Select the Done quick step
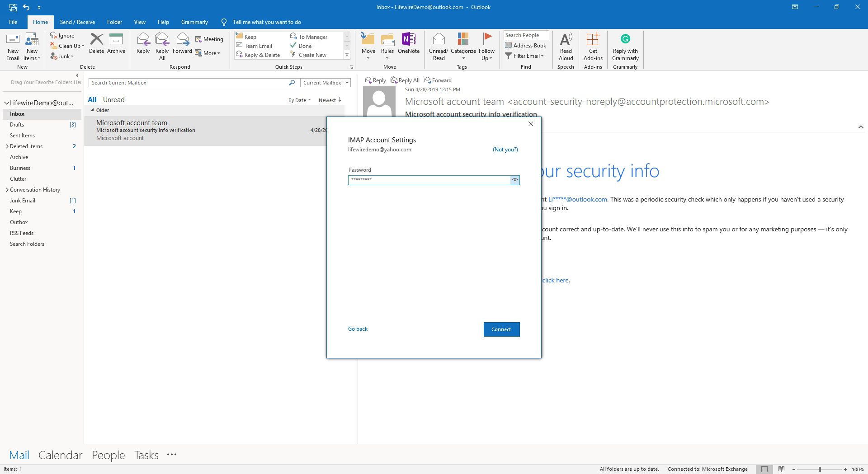 (301, 46)
